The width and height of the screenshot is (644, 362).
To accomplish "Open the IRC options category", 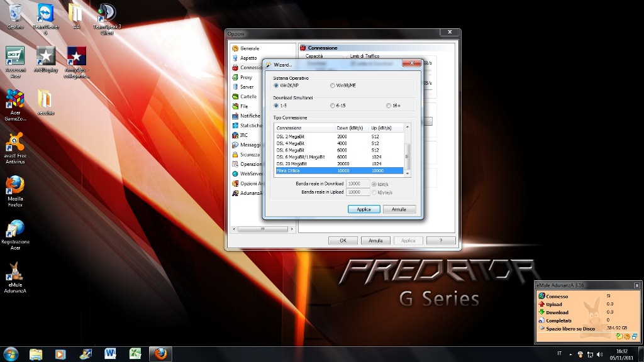I will [x=243, y=135].
